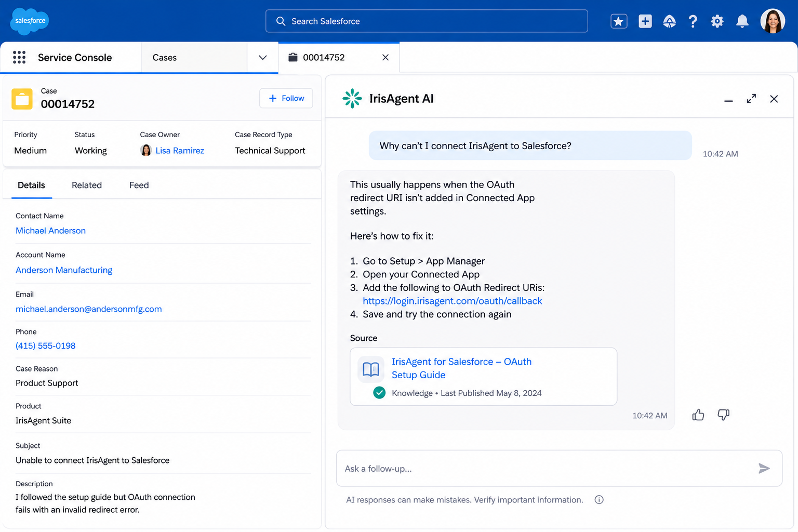798x532 pixels.
Task: Open the OAuth callback link
Action: point(452,301)
